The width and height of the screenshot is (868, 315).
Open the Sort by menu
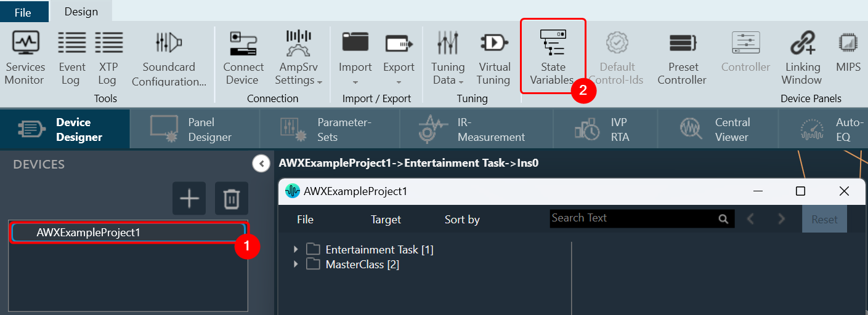pyautogui.click(x=462, y=220)
